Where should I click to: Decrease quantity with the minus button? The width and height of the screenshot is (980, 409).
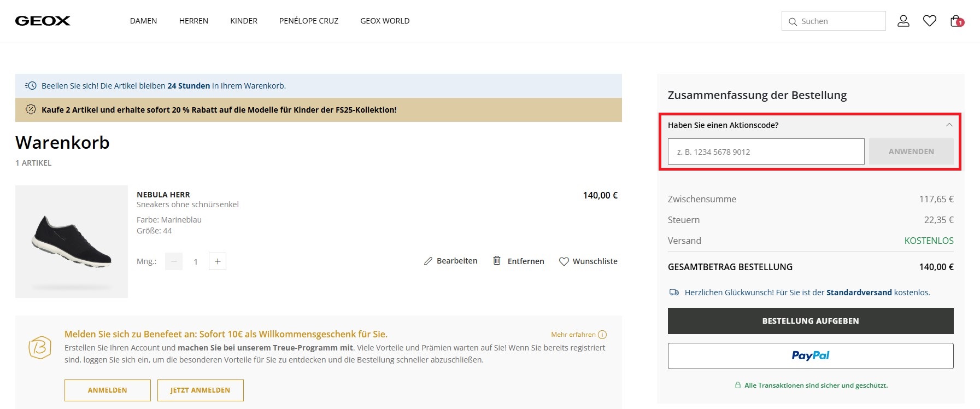tap(174, 261)
